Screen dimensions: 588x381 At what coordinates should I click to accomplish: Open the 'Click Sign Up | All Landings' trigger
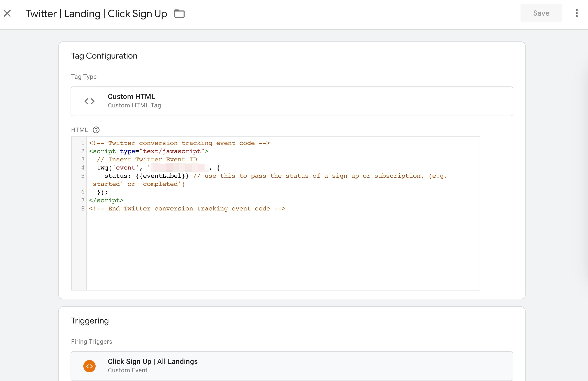[x=292, y=366]
